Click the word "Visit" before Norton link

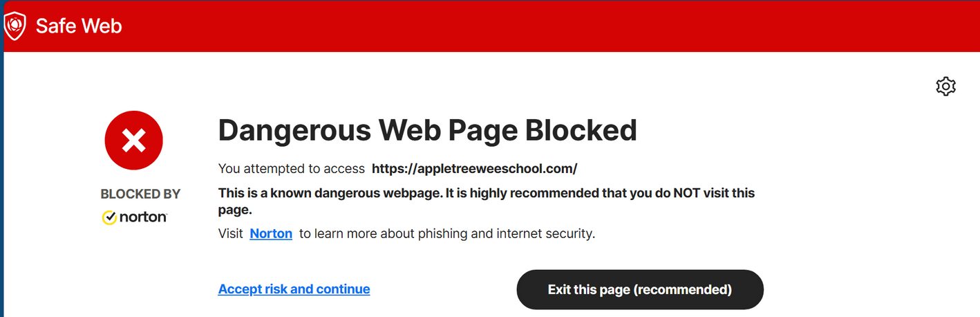pyautogui.click(x=230, y=234)
